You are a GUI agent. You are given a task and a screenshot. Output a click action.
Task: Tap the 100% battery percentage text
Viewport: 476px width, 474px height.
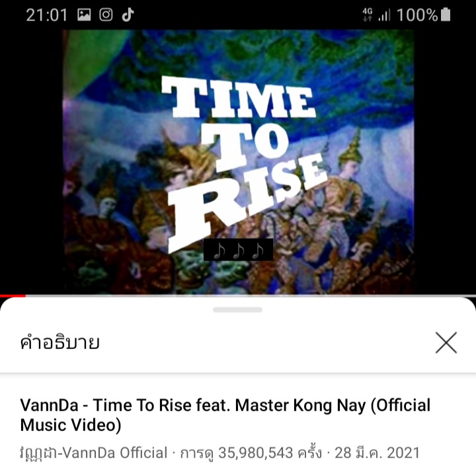click(x=417, y=15)
